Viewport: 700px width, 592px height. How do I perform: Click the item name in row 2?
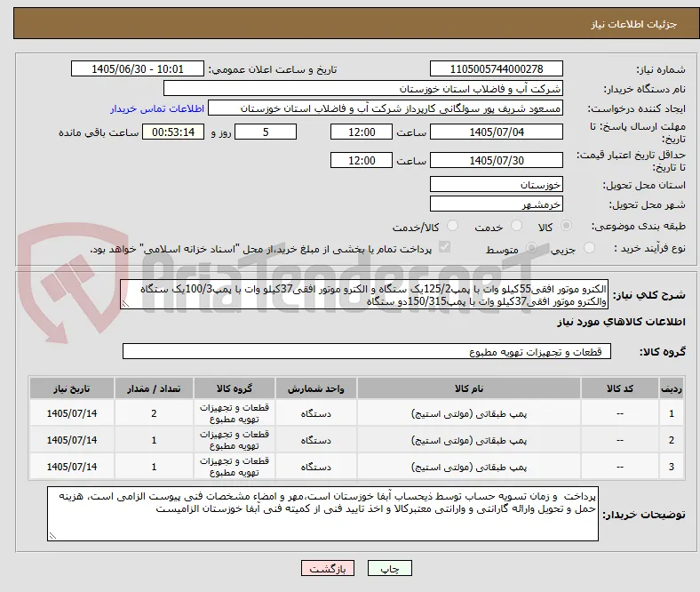click(x=469, y=441)
